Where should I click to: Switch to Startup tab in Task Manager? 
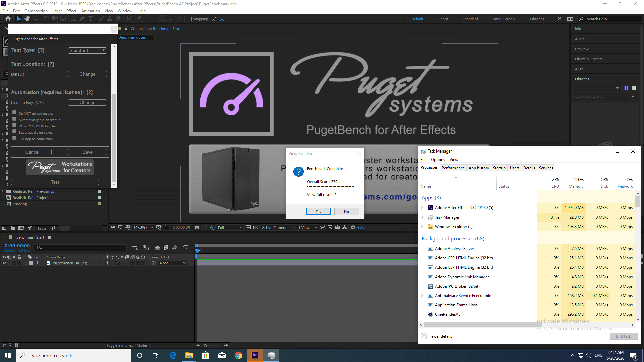[499, 168]
